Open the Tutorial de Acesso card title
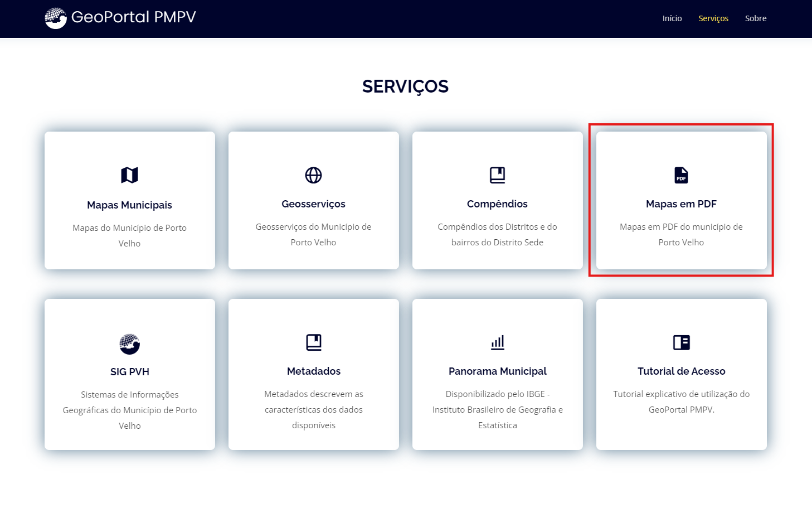Screen dimensions: 812x513 point(682,371)
